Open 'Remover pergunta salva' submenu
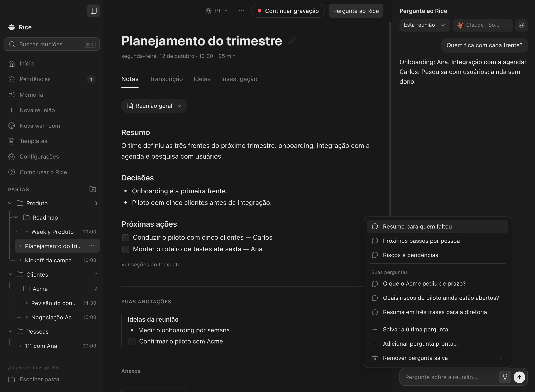This screenshot has height=392, width=535. click(x=437, y=358)
